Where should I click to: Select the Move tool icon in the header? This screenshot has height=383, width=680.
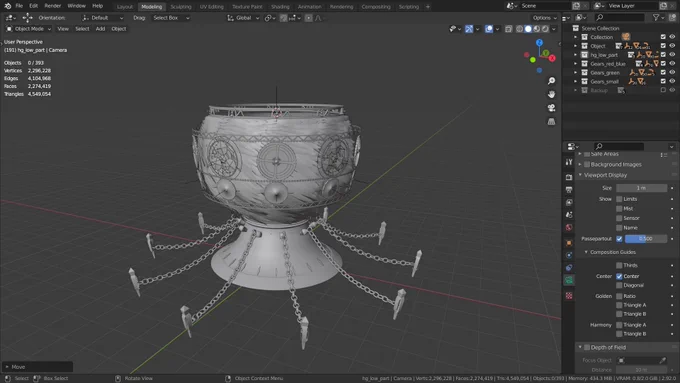pyautogui.click(x=27, y=18)
